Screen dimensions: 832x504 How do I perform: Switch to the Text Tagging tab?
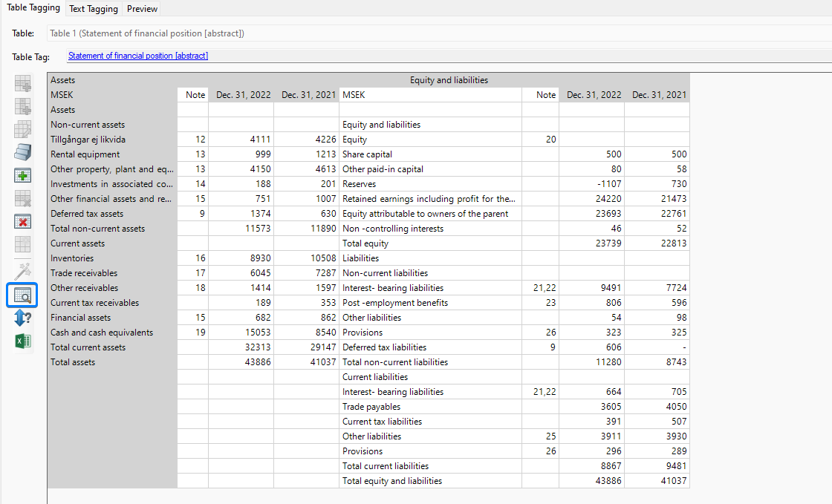point(94,9)
